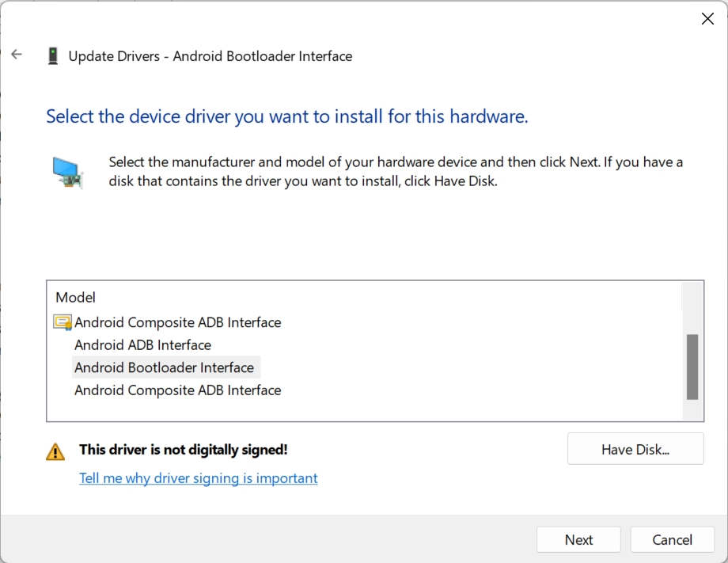Image resolution: width=728 pixels, height=563 pixels.
Task: Select the last Android Composite ADB Interface entry
Action: (177, 390)
